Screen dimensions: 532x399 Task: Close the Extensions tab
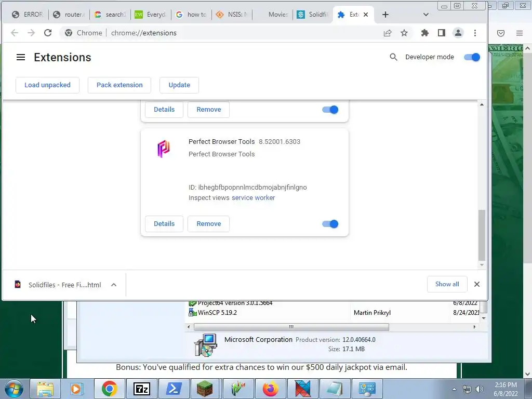[365, 15]
